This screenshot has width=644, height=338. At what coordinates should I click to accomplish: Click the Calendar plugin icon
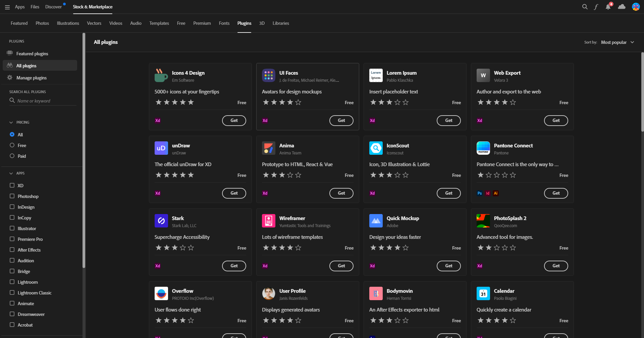(483, 293)
